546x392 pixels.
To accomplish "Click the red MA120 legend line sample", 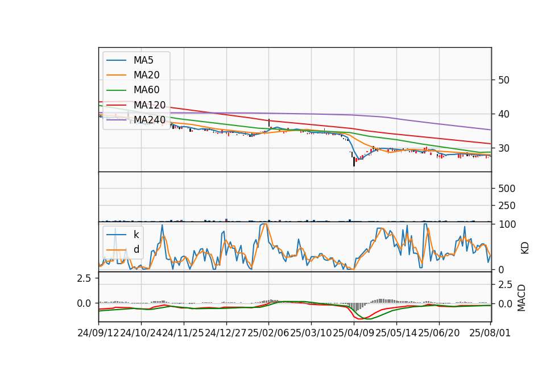I will click(116, 105).
